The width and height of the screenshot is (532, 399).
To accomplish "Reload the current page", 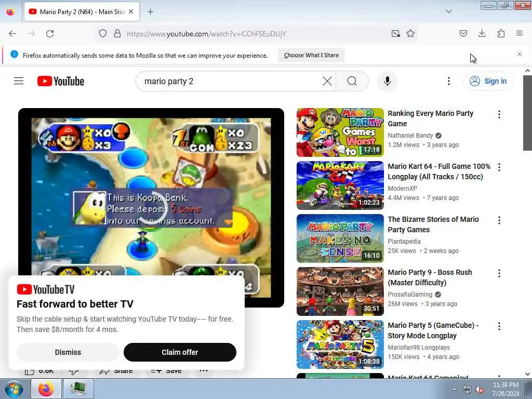I will (x=50, y=34).
